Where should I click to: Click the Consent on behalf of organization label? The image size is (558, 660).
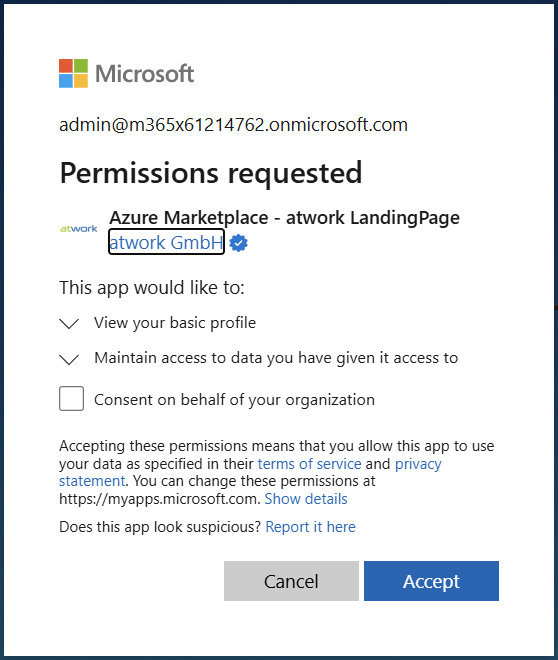tap(234, 399)
